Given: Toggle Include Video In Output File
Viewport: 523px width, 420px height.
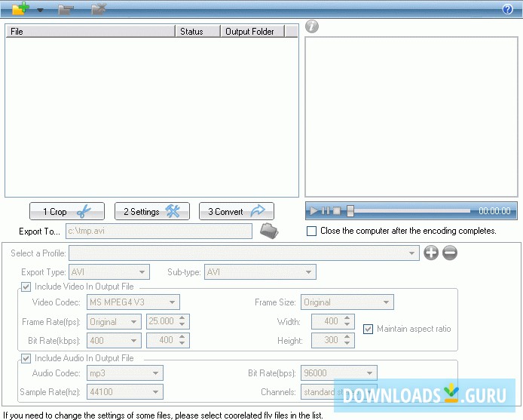Looking at the screenshot, I should 26,287.
